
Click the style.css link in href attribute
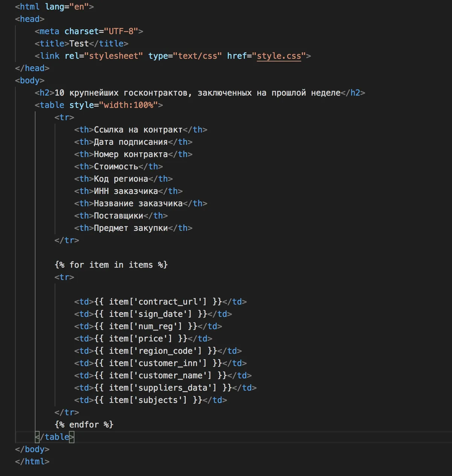[x=279, y=56]
